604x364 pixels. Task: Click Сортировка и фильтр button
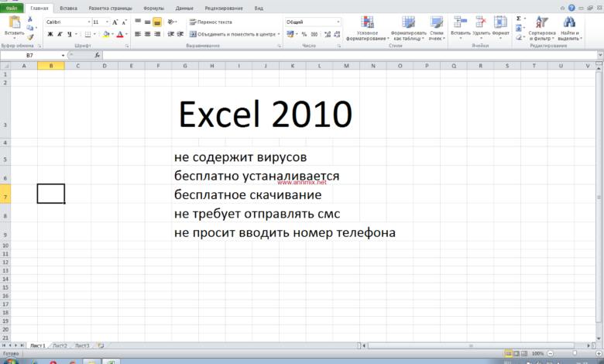[542, 28]
